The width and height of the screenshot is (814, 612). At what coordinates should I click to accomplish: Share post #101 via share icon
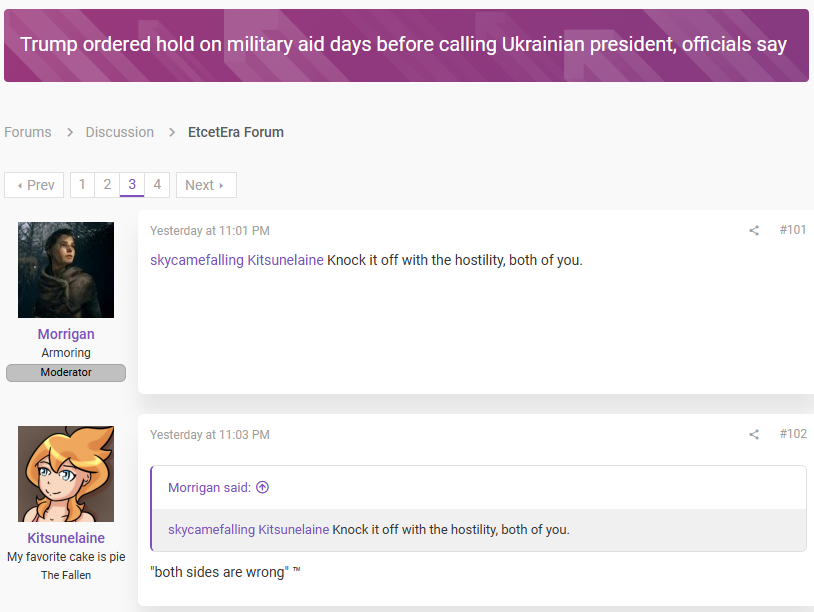[754, 230]
